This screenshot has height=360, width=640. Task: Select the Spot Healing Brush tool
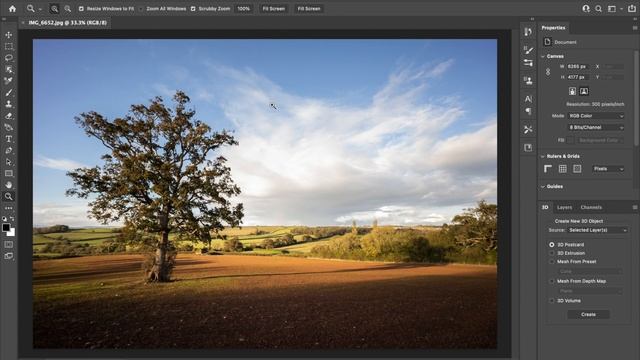tap(9, 81)
